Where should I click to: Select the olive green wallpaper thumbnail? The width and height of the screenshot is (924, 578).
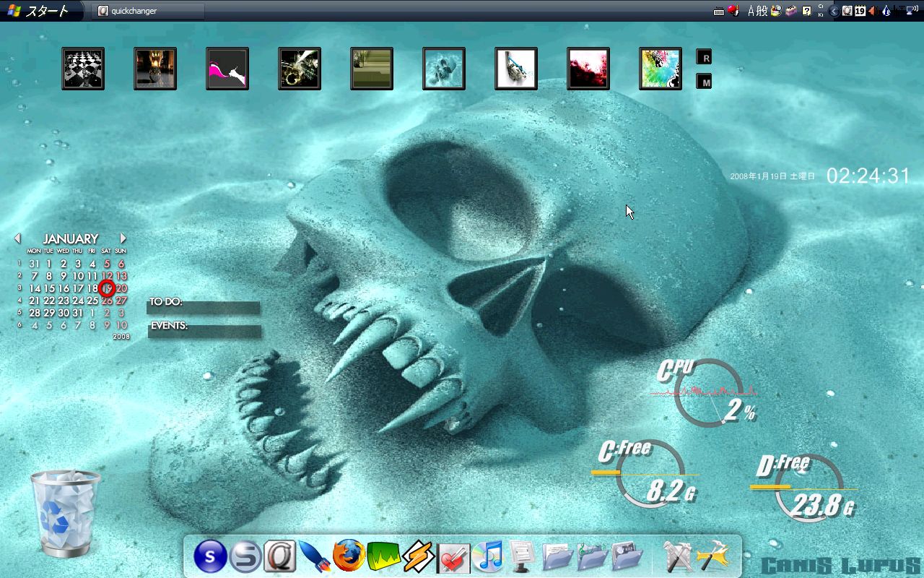pos(372,69)
